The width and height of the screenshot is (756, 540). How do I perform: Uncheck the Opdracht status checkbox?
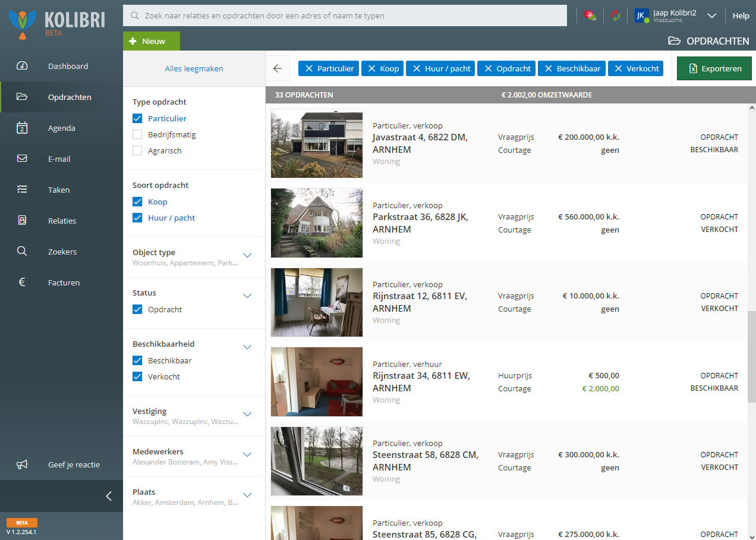[137, 309]
